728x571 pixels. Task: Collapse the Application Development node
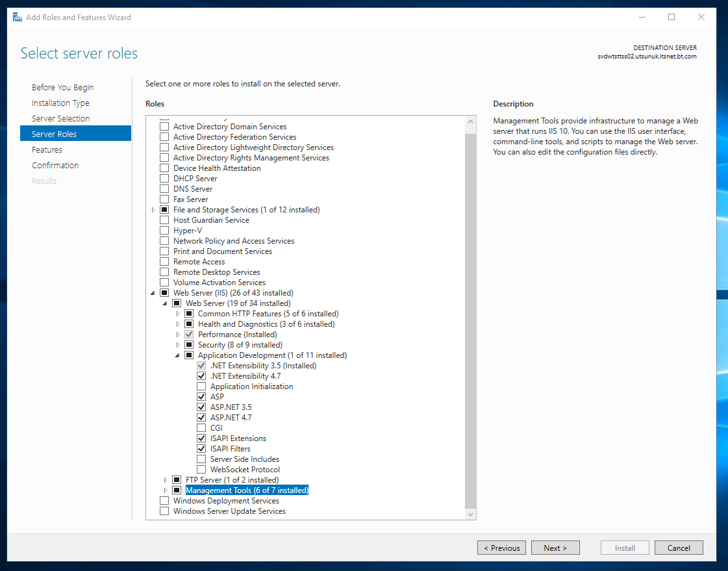pos(177,355)
